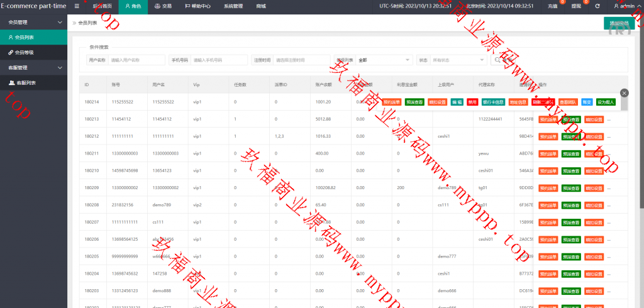Viewport: 644px width, 308px height.
Task: Switch to the 交易 top menu
Action: (x=162, y=6)
